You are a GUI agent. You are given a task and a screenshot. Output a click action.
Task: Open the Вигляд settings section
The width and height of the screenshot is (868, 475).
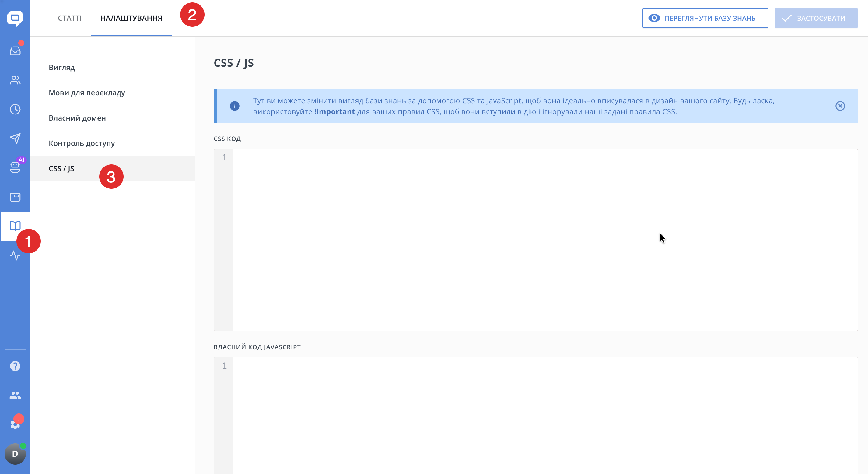tap(62, 67)
